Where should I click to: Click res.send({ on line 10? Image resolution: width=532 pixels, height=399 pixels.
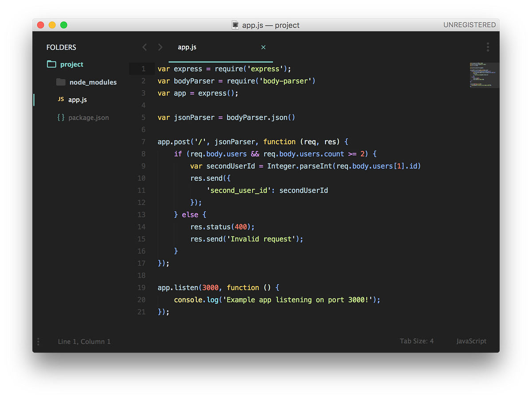click(211, 178)
